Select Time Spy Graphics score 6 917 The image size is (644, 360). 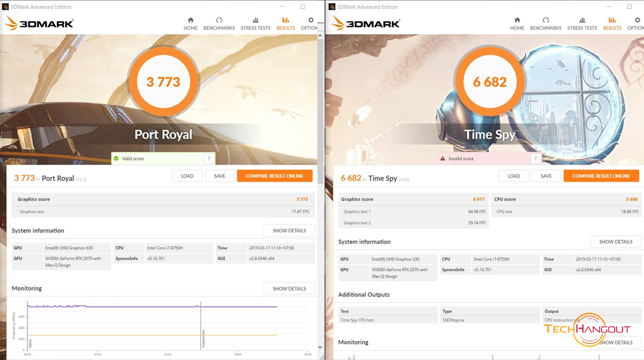pos(478,199)
